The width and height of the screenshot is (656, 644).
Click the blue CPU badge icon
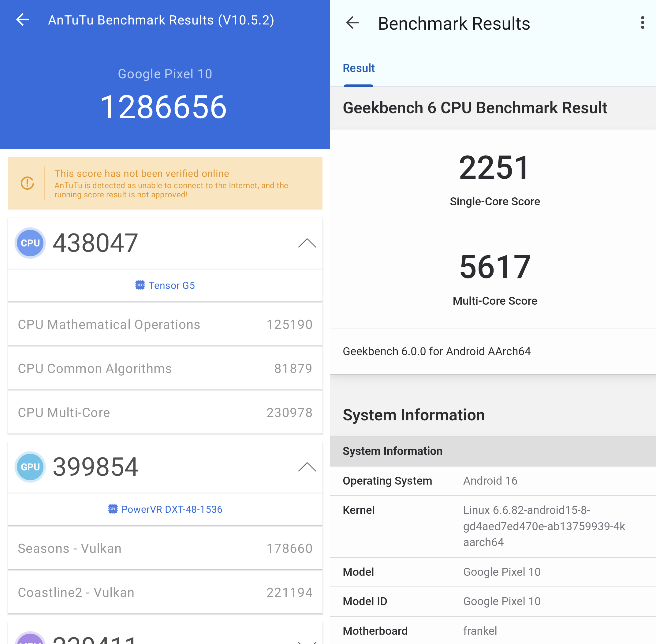pyautogui.click(x=30, y=243)
